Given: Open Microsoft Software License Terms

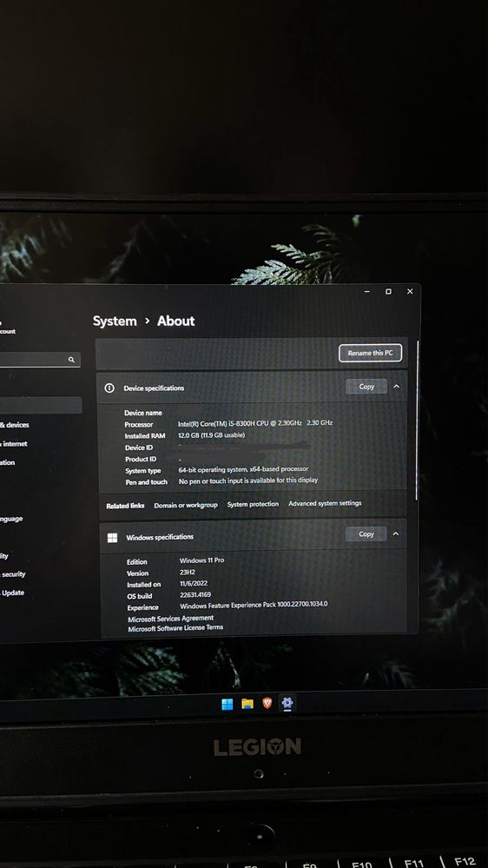Looking at the screenshot, I should tap(175, 628).
